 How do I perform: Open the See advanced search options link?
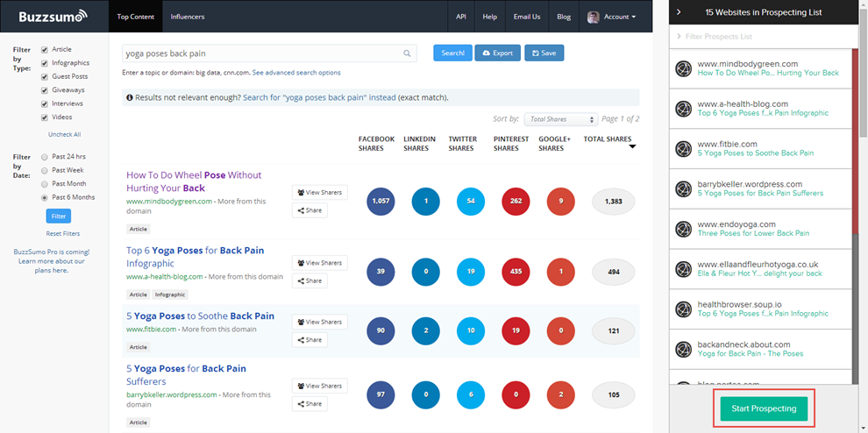click(x=296, y=73)
